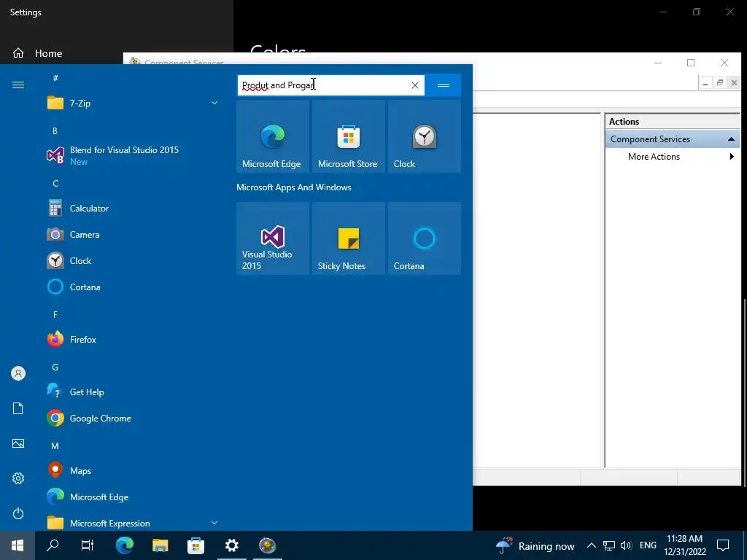
Task: Open the user account icon in Start
Action: 18,373
